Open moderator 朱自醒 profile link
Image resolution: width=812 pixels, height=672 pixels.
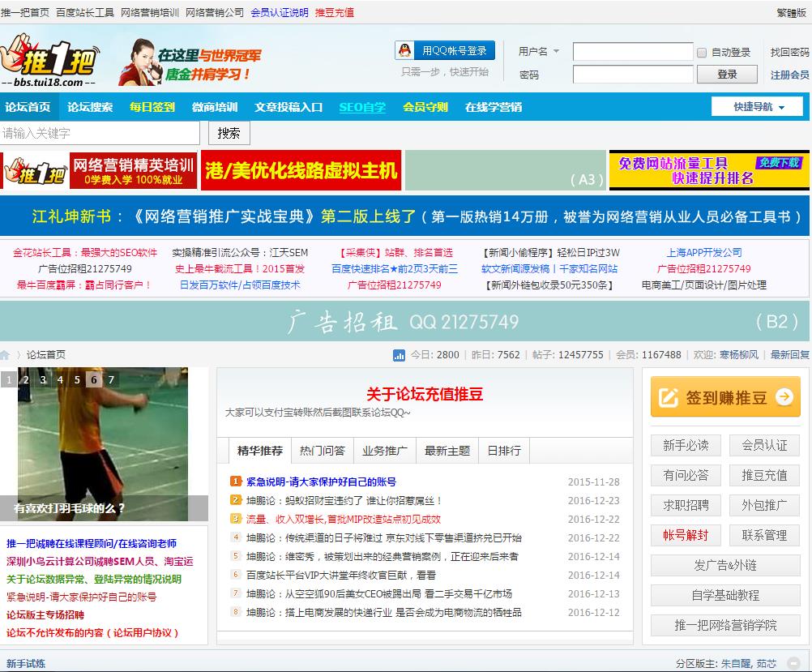736,664
